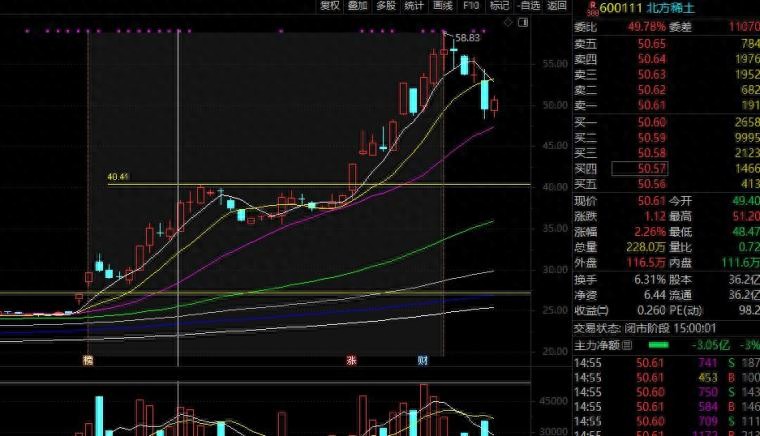The width and height of the screenshot is (760, 436).
Task: Toggle -自选 watchlist removal
Action: (528, 6)
